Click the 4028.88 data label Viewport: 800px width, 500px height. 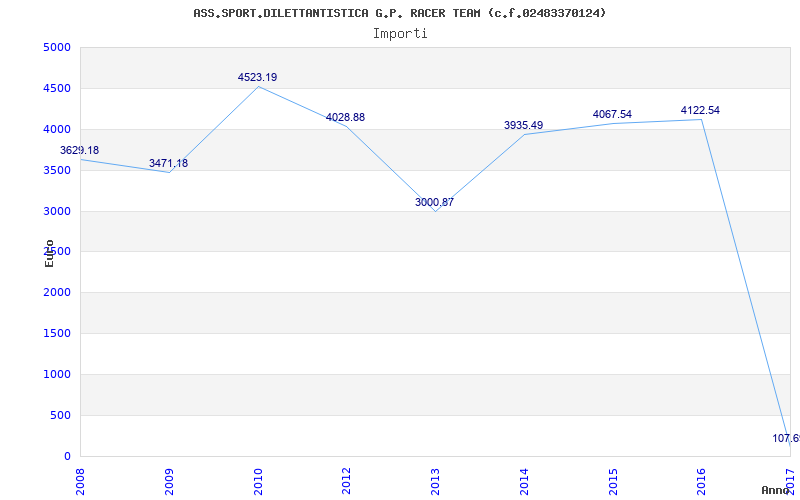pos(345,117)
